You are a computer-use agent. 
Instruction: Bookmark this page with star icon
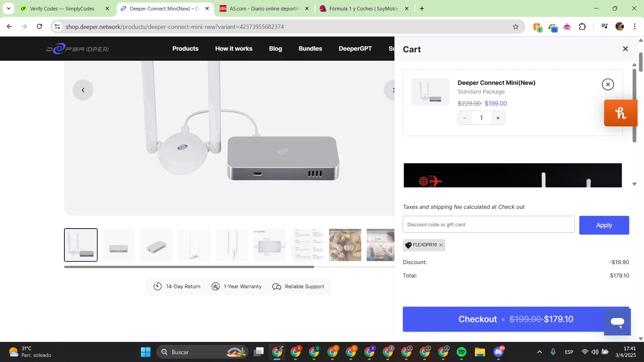click(515, 27)
